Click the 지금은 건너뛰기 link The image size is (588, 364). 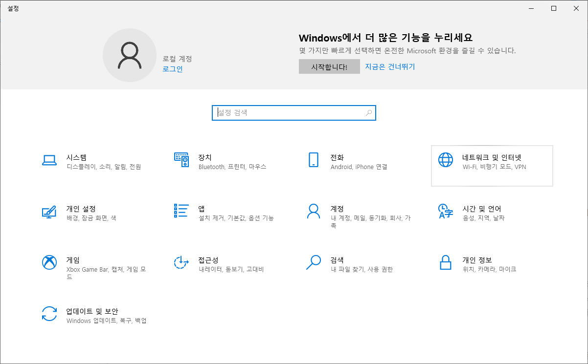pyautogui.click(x=390, y=66)
